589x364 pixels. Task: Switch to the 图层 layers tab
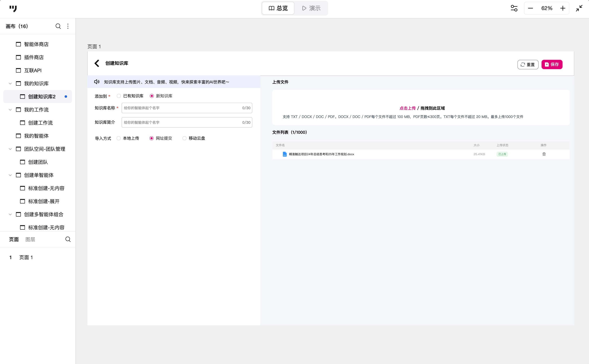click(x=30, y=239)
